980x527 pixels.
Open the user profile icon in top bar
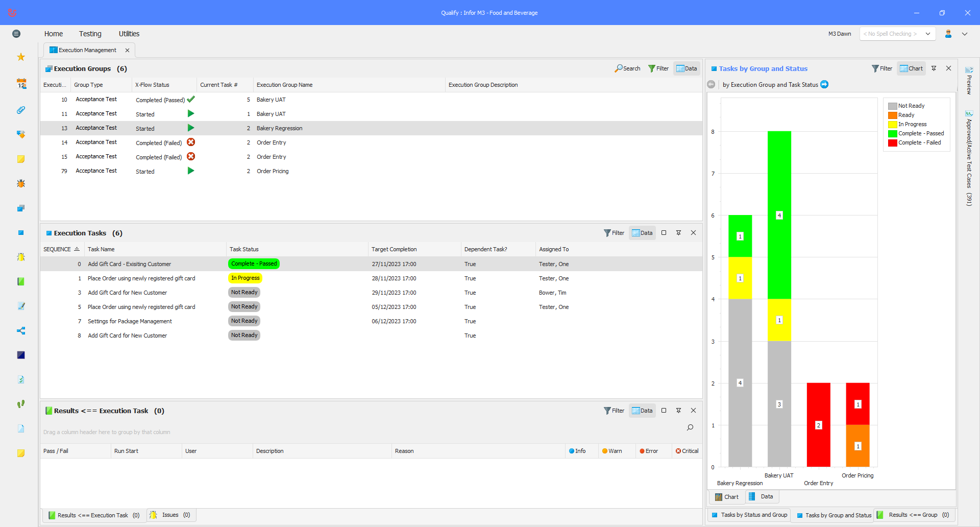pos(948,34)
